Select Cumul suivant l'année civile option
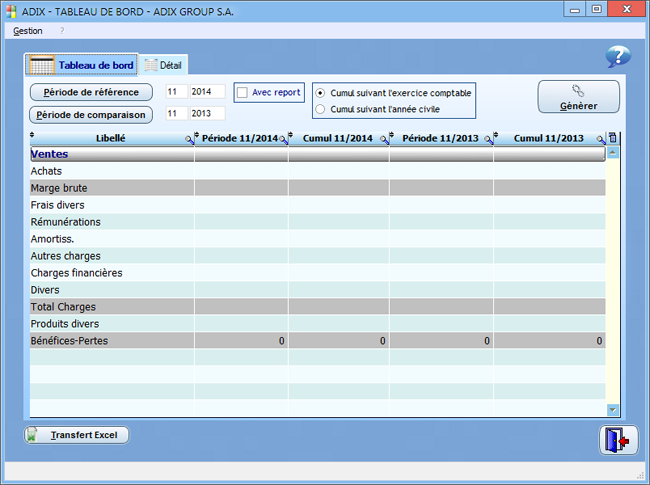 [320, 109]
